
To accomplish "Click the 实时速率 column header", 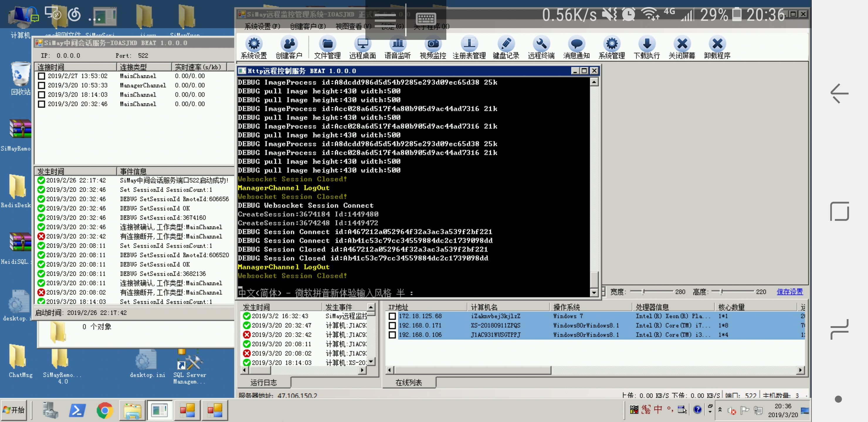I will (199, 67).
